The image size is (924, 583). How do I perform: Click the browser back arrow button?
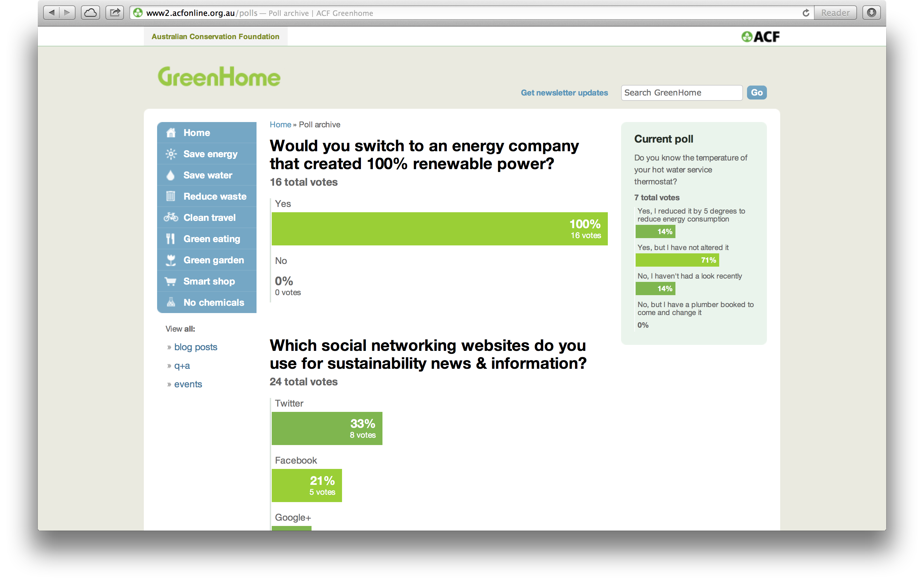tap(51, 13)
